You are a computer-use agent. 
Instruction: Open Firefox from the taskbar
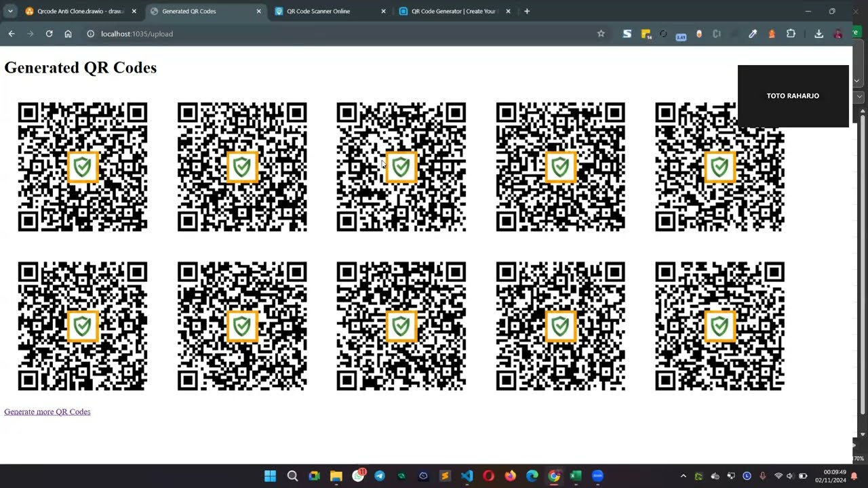click(510, 476)
